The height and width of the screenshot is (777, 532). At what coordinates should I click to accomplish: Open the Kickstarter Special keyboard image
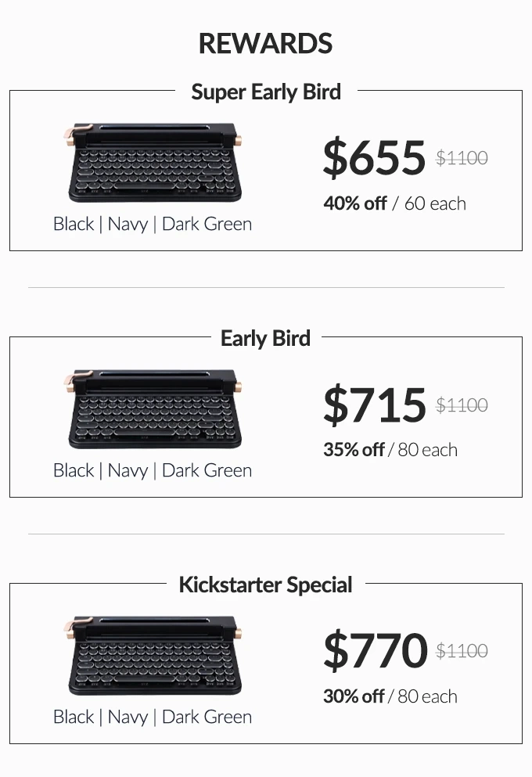coord(153,656)
